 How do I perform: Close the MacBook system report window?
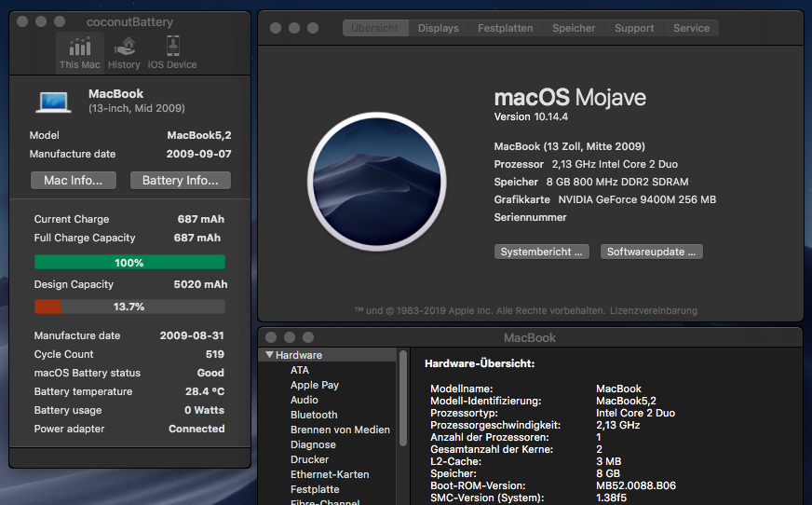271,337
